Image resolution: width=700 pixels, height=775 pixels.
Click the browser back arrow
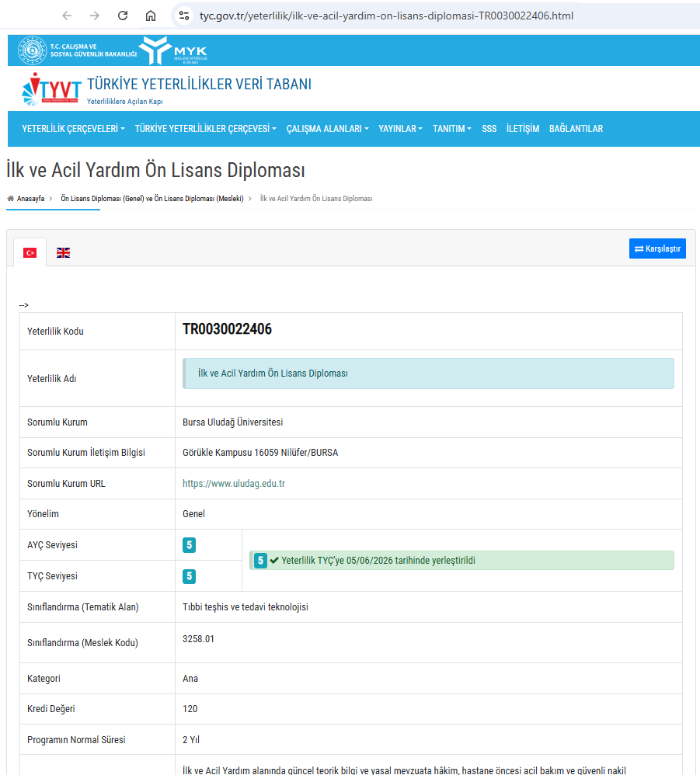pyautogui.click(x=68, y=16)
